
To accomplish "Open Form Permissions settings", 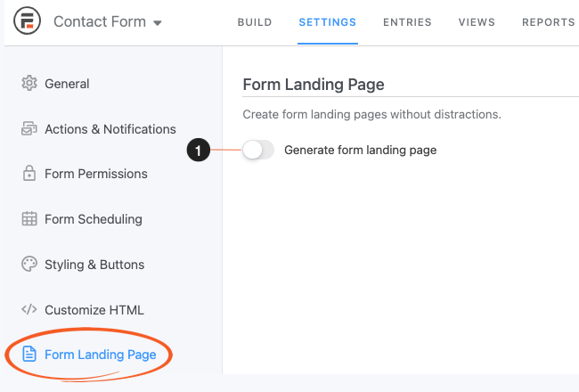I will pyautogui.click(x=96, y=174).
